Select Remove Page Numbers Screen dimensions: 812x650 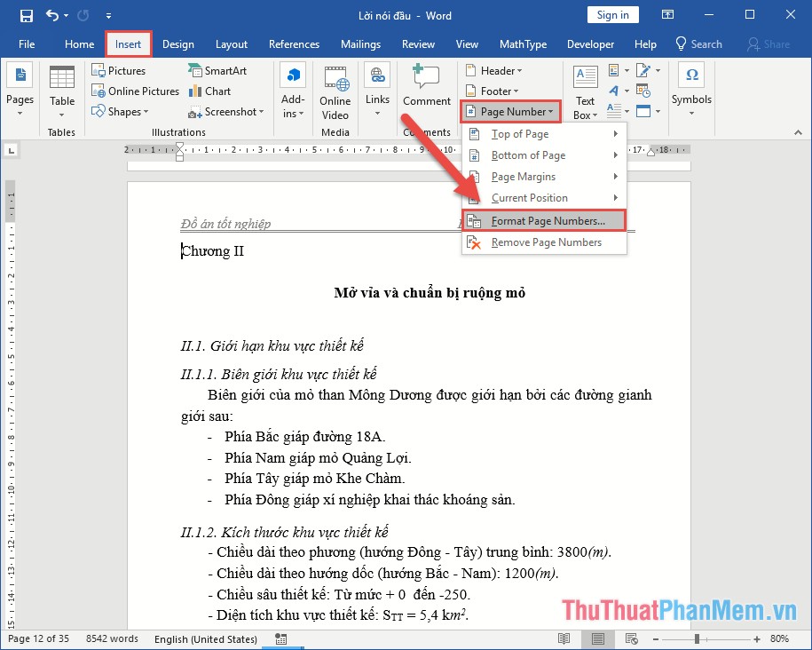[543, 242]
